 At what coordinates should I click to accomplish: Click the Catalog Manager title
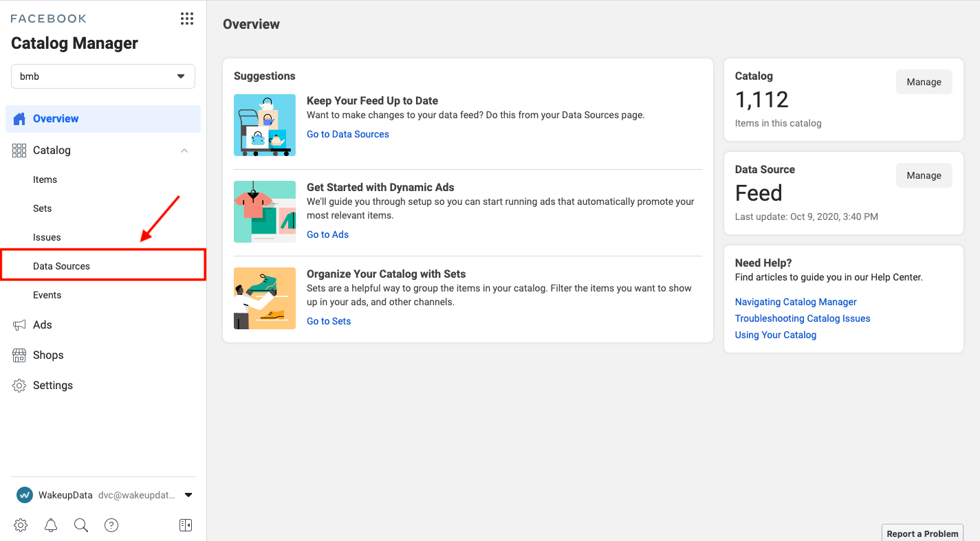pos(74,43)
